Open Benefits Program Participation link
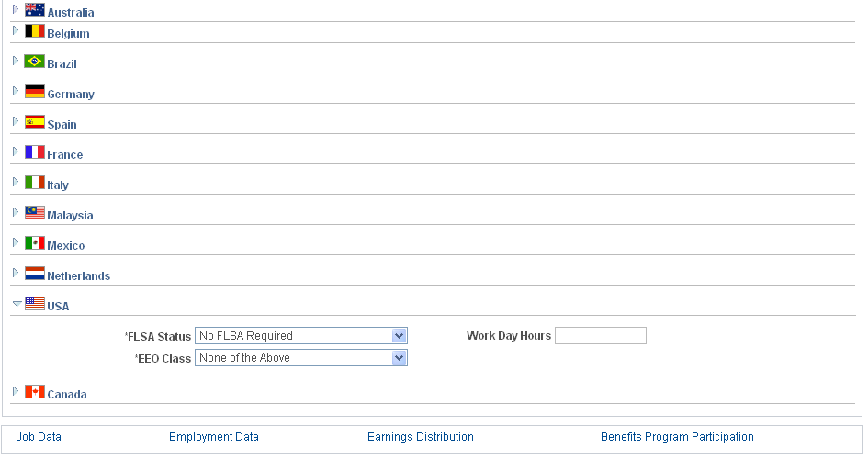 tap(677, 437)
